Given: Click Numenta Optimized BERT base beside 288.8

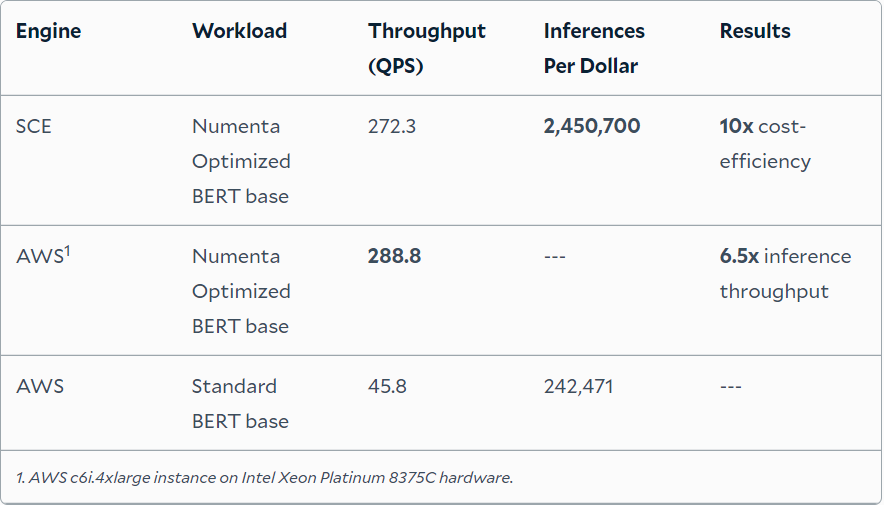Looking at the screenshot, I should (241, 291).
